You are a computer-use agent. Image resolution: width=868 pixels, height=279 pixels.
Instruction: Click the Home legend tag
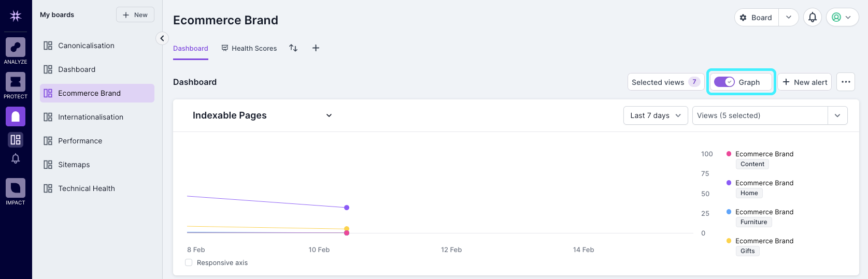[x=749, y=193]
